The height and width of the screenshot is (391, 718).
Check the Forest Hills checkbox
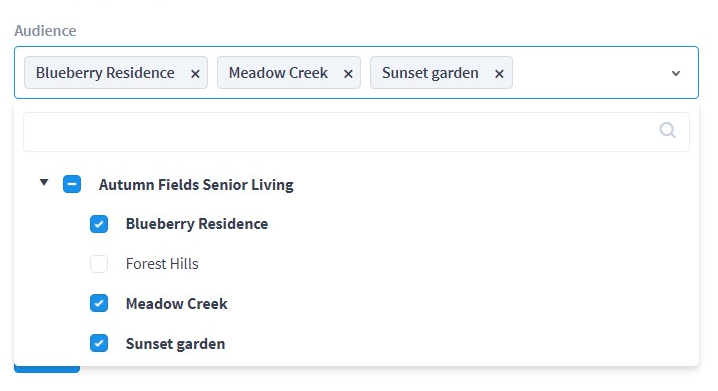[x=99, y=264]
